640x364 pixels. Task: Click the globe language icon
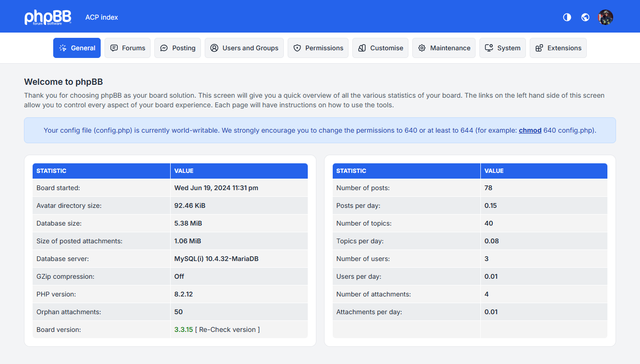click(585, 17)
